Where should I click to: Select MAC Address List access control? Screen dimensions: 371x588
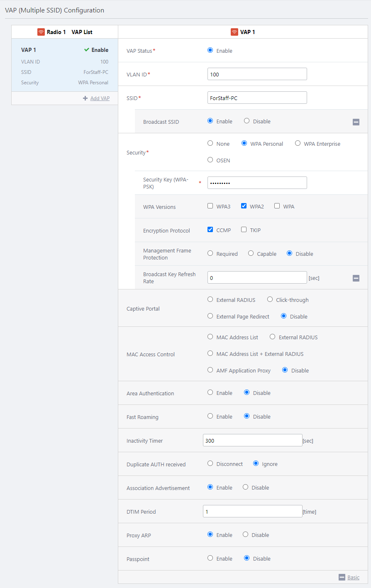point(210,337)
